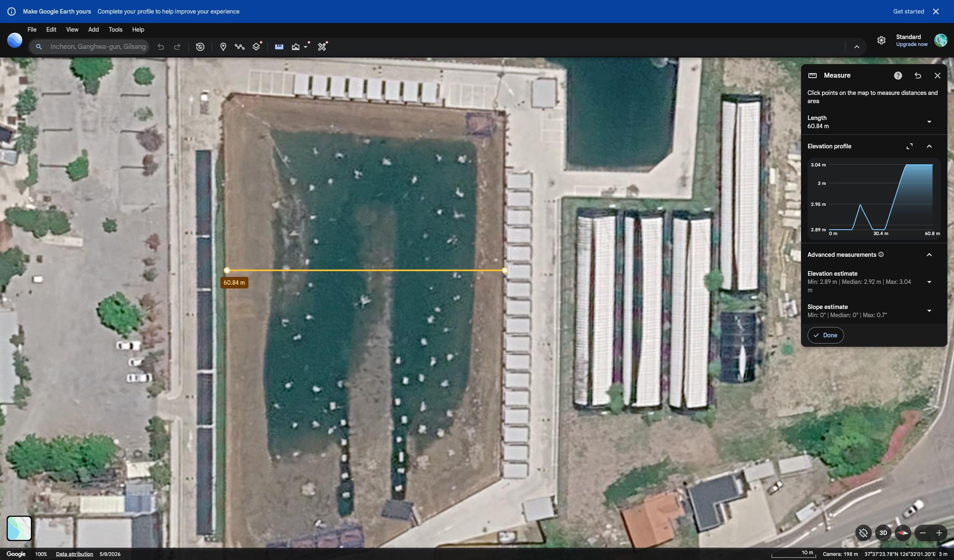
Task: Click the Advanced measurements info icon
Action: click(881, 255)
